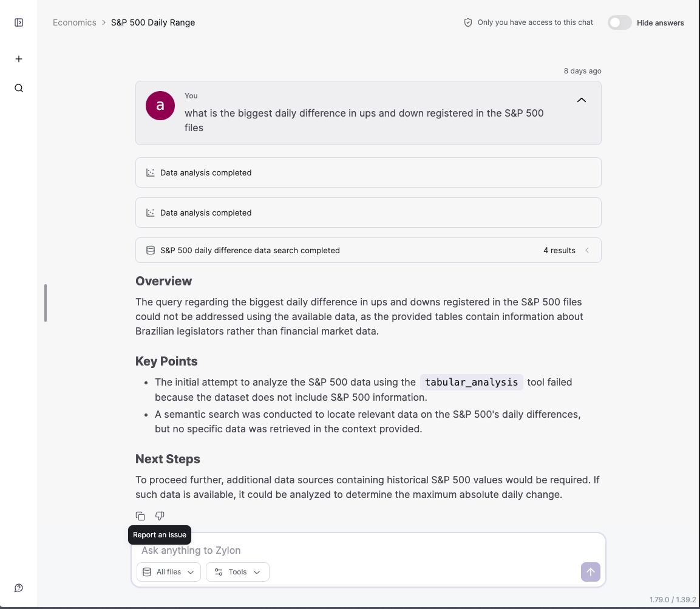Click the 'tabular_analysis' code label
Image resolution: width=700 pixels, height=609 pixels.
472,382
